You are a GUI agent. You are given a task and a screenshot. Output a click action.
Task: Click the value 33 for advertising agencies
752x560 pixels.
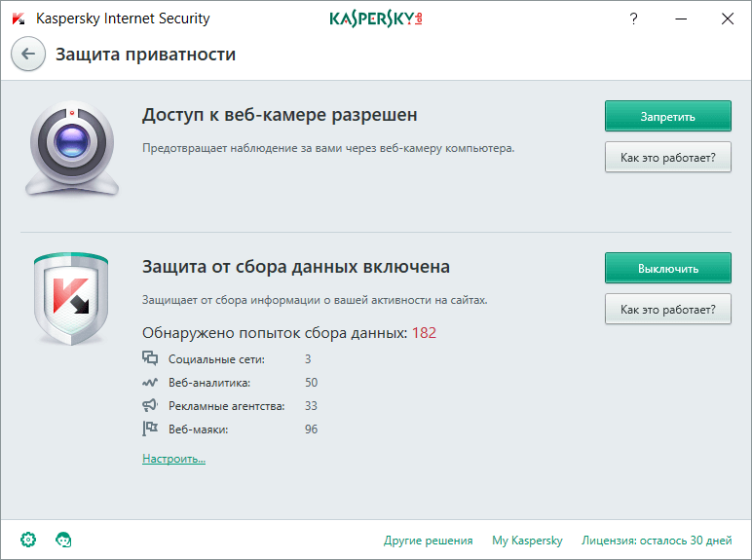tap(312, 406)
